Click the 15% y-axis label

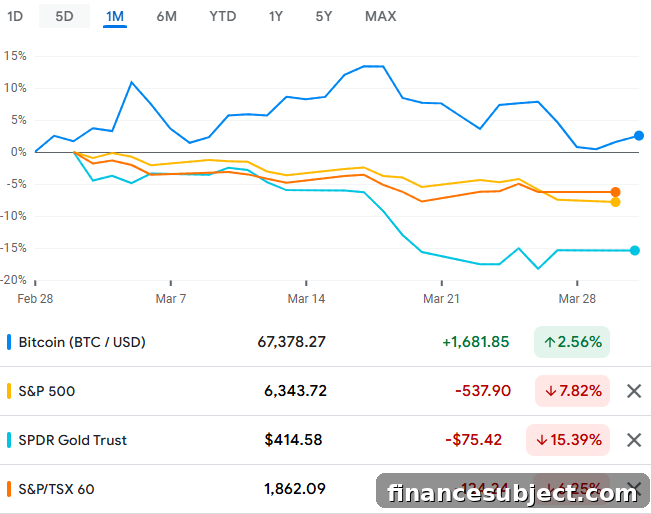(x=15, y=56)
